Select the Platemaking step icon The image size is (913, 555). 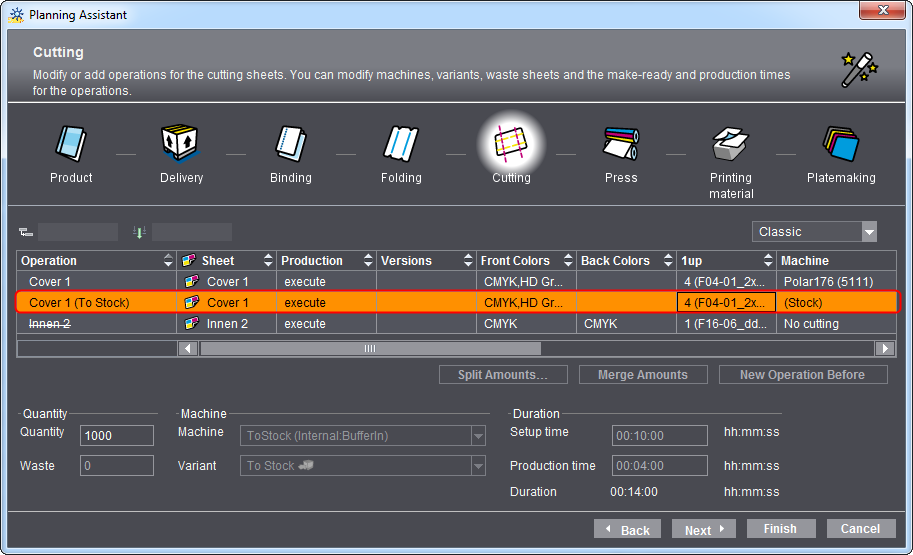[x=841, y=145]
